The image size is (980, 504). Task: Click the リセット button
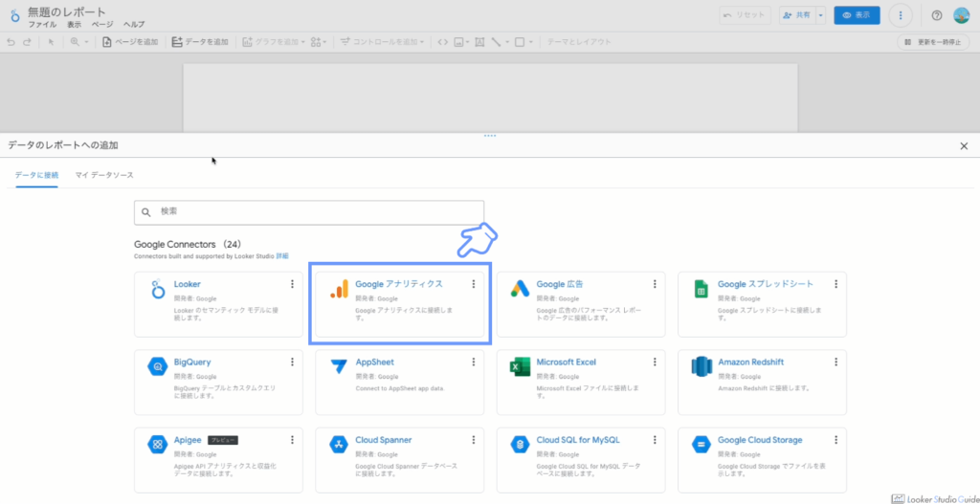745,15
